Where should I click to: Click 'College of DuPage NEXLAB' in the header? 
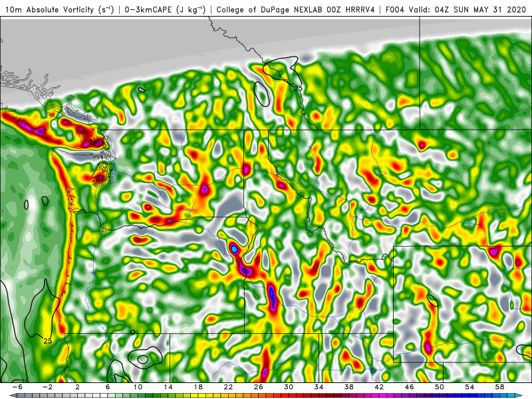point(270,10)
